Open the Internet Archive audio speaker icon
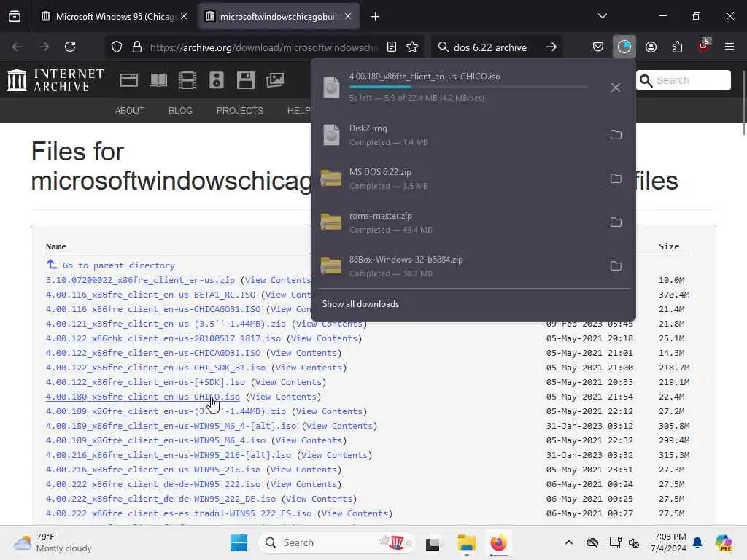Image resolution: width=747 pixels, height=560 pixels. click(216, 80)
